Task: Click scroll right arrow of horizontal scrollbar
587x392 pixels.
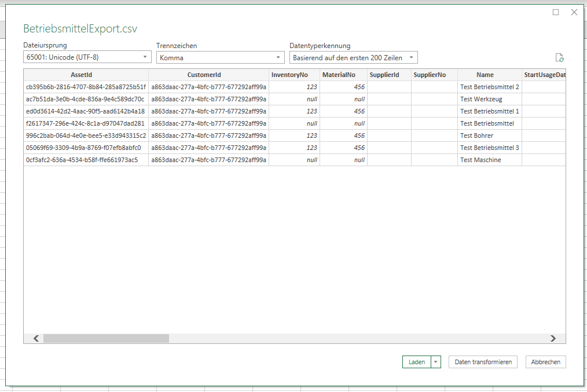Action: click(553, 339)
